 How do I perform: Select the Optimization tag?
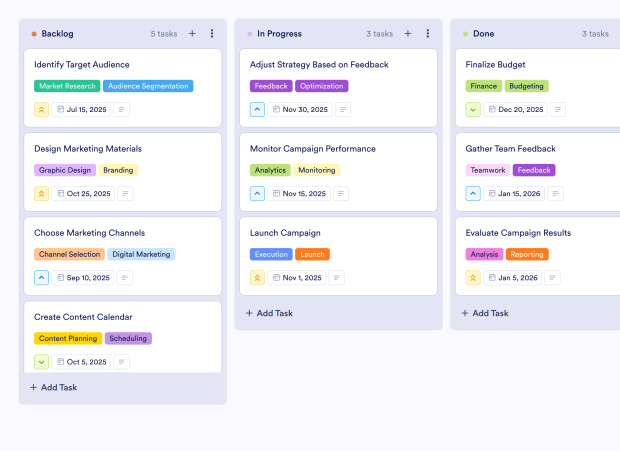coord(321,86)
